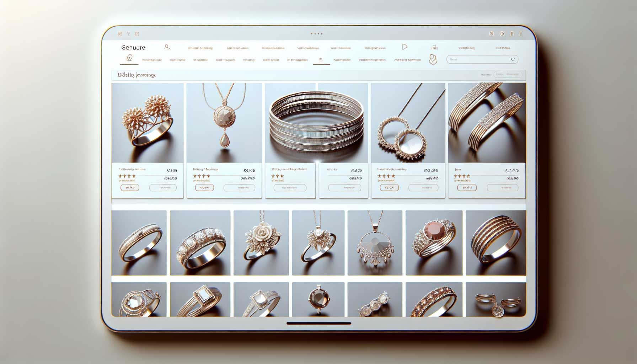Open the chandelier pendant necklace thumbnail
Image resolution: width=637 pixels, height=364 pixels.
(x=375, y=243)
